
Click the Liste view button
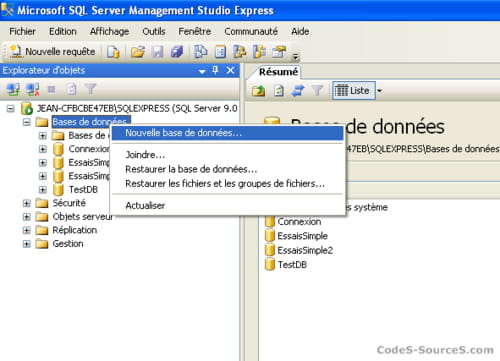(354, 90)
